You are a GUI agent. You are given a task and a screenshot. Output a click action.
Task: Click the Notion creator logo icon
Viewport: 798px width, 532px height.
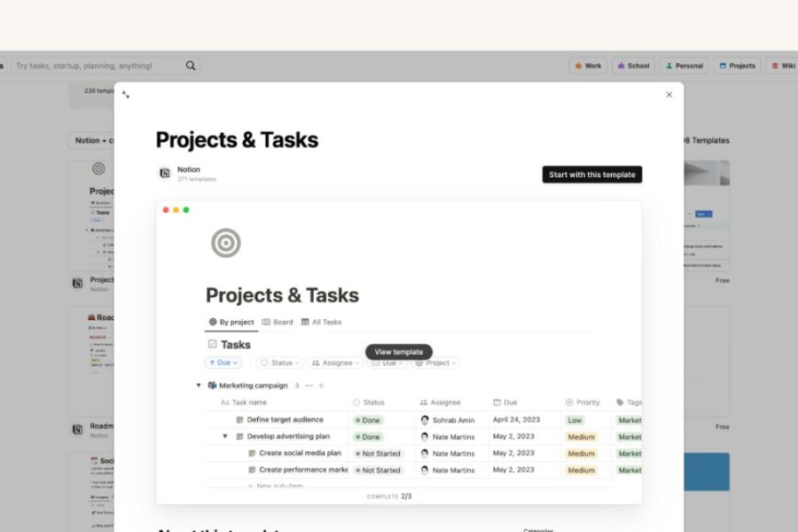(x=164, y=174)
